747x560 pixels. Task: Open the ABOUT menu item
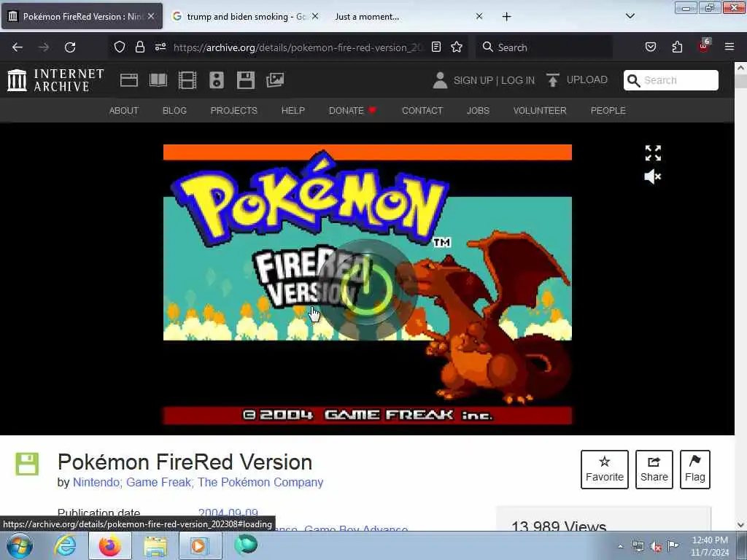(124, 111)
